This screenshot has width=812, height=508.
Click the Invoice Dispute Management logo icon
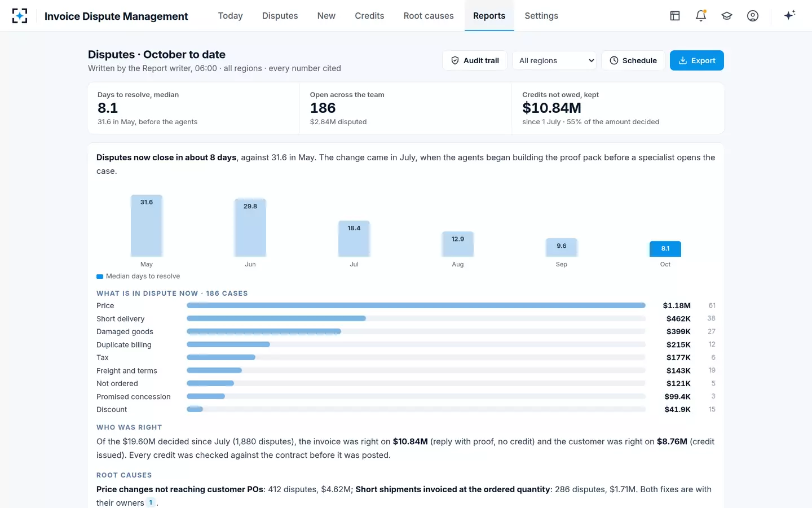[20, 16]
